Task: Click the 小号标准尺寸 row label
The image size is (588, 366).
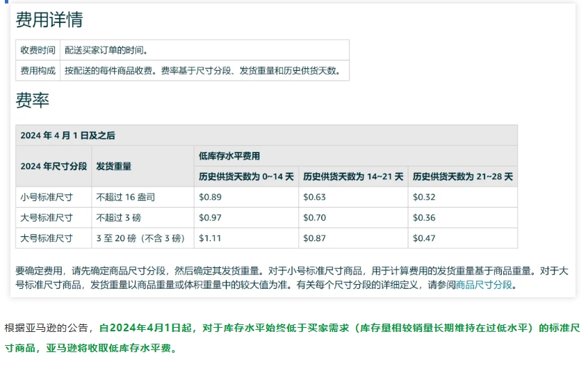Action: pyautogui.click(x=54, y=197)
